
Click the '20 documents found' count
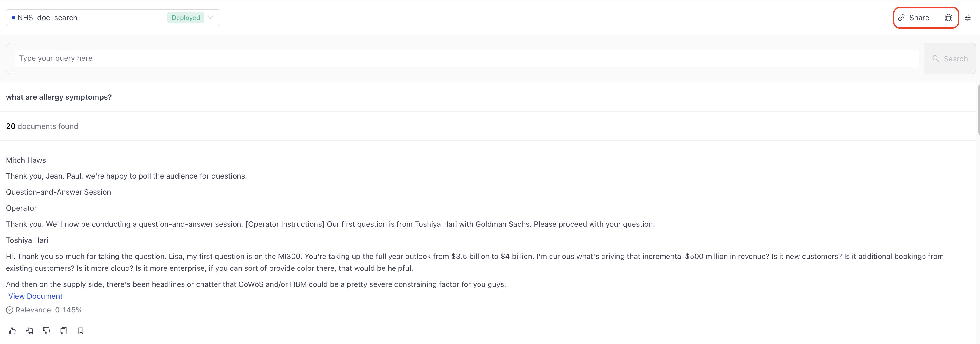[42, 126]
